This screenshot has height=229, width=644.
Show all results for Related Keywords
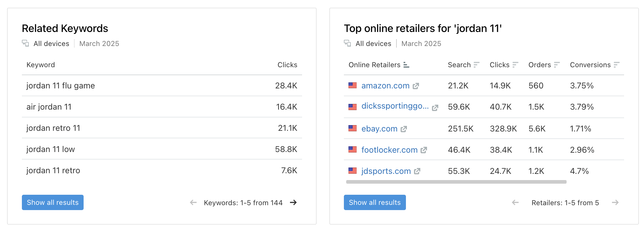pos(53,202)
